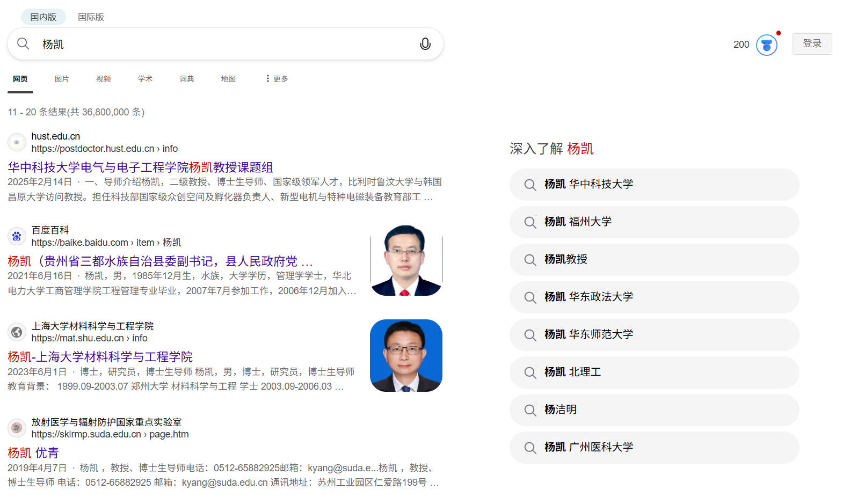Select the 网页 tab
Image resolution: width=843 pixels, height=504 pixels.
[x=20, y=79]
